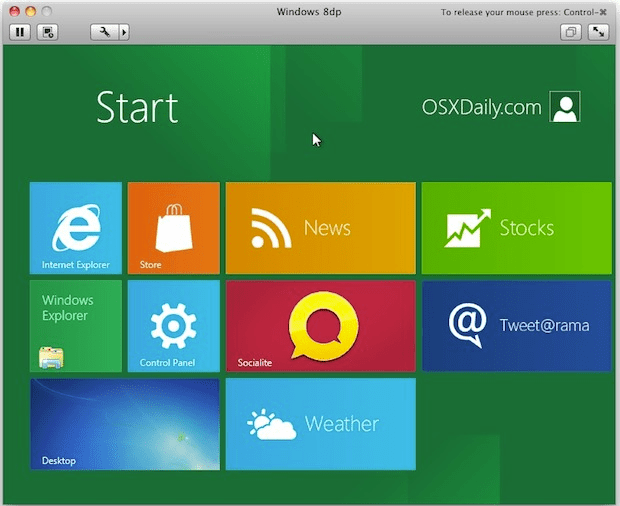620x506 pixels.
Task: Launch the News tile
Action: [x=321, y=228]
